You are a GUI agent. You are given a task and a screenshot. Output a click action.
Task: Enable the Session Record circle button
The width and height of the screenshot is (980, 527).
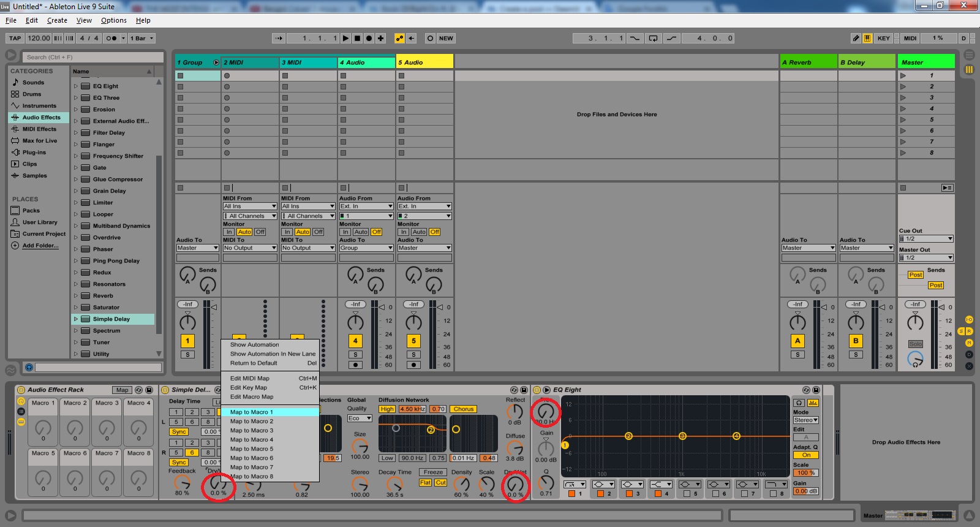430,38
